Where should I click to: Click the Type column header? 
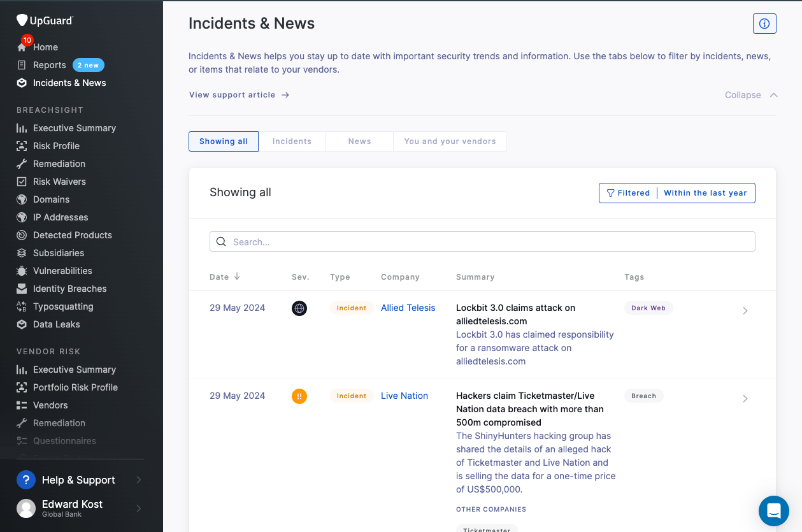pyautogui.click(x=340, y=277)
